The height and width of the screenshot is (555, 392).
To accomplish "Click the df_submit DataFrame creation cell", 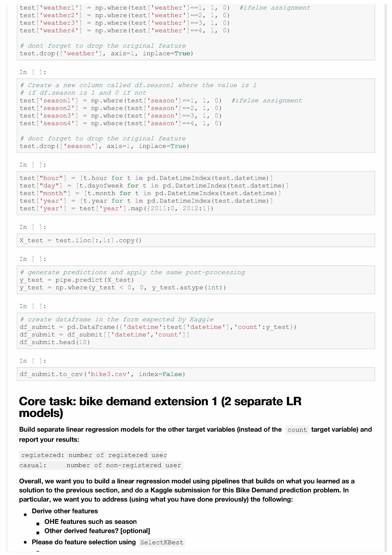I will pyautogui.click(x=196, y=331).
